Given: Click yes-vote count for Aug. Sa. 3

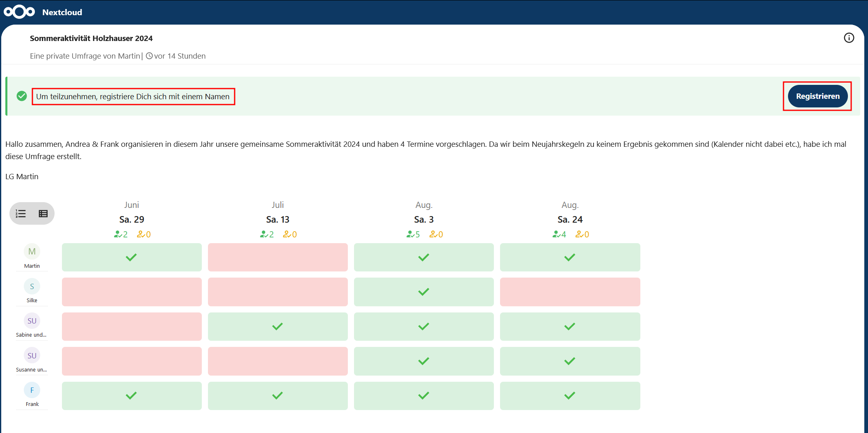Looking at the screenshot, I should click(x=413, y=235).
